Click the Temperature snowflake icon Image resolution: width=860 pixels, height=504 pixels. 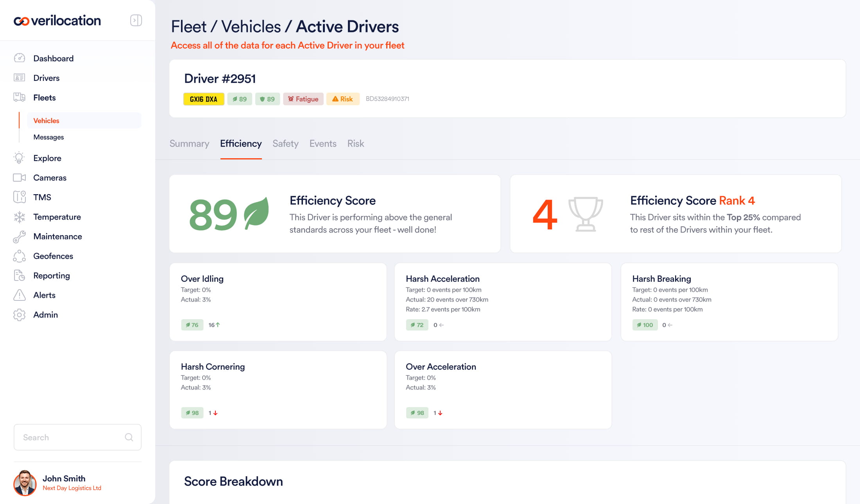(19, 217)
